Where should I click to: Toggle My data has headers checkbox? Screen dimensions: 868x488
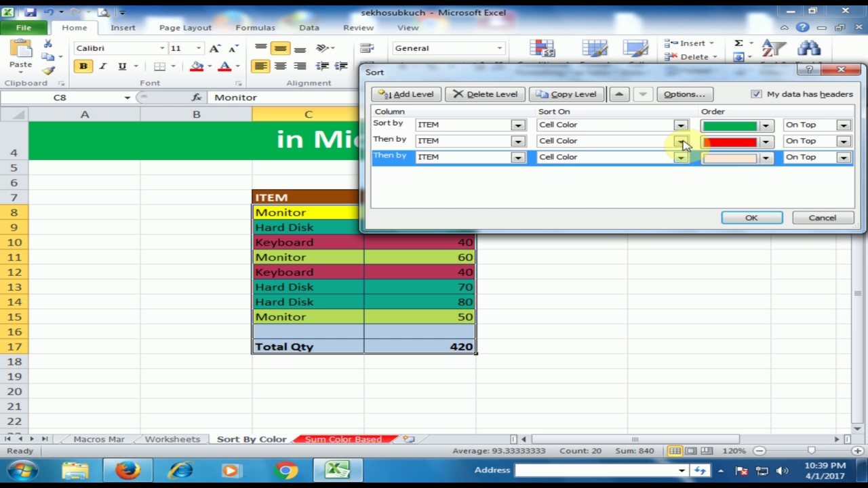click(756, 94)
